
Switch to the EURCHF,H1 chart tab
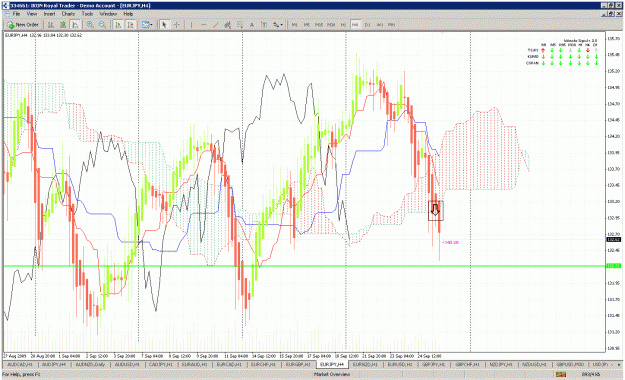(x=263, y=364)
